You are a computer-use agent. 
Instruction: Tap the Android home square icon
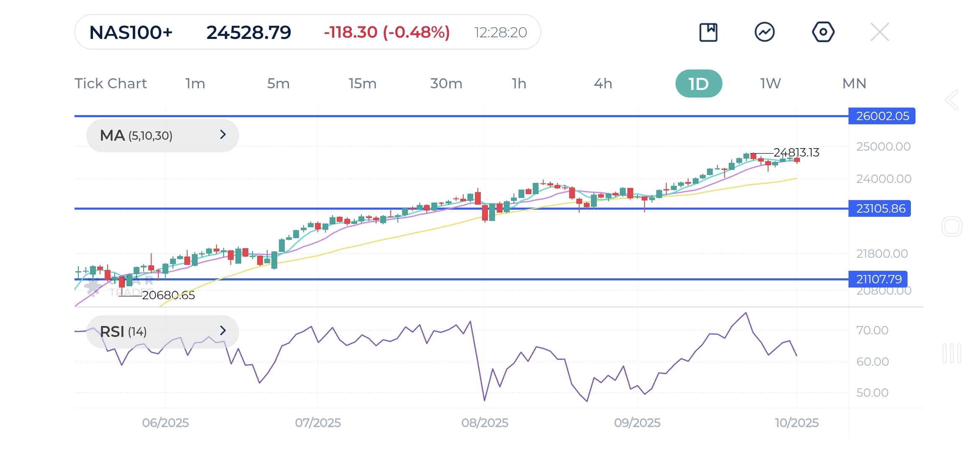pos(952,226)
